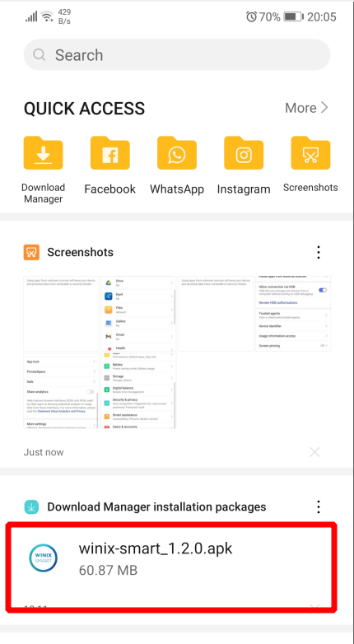Tap the Winix Smart app icon
The width and height of the screenshot is (354, 644).
point(43,558)
